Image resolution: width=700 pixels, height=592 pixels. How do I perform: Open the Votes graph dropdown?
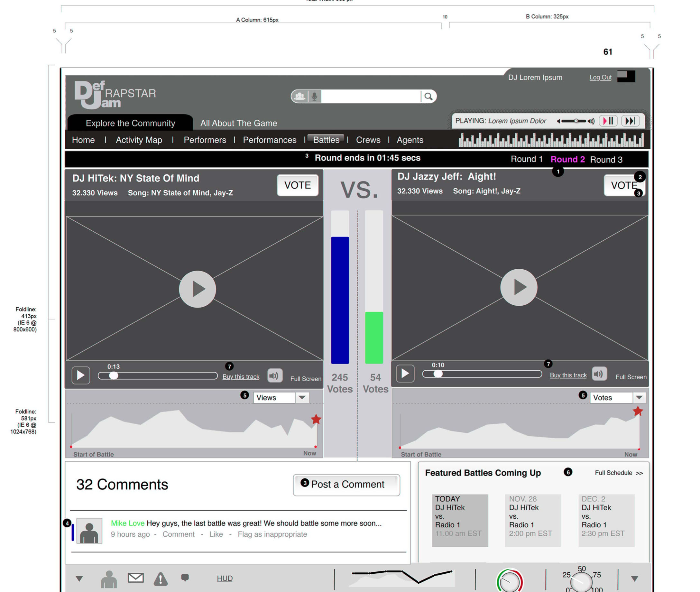tap(639, 398)
